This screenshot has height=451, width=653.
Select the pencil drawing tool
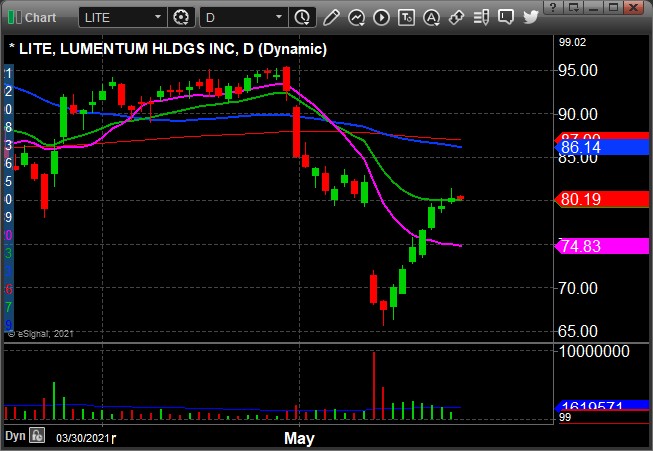point(331,17)
